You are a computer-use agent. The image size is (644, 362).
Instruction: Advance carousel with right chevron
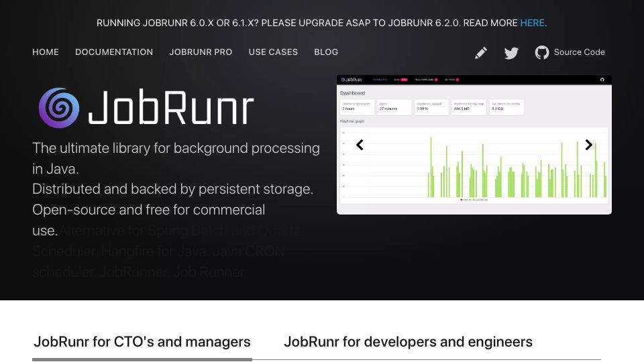tap(588, 145)
